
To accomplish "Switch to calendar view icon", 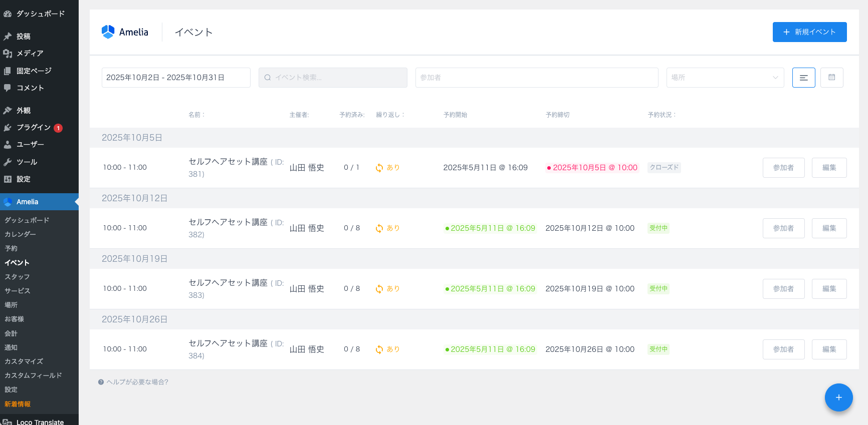I will (x=831, y=78).
